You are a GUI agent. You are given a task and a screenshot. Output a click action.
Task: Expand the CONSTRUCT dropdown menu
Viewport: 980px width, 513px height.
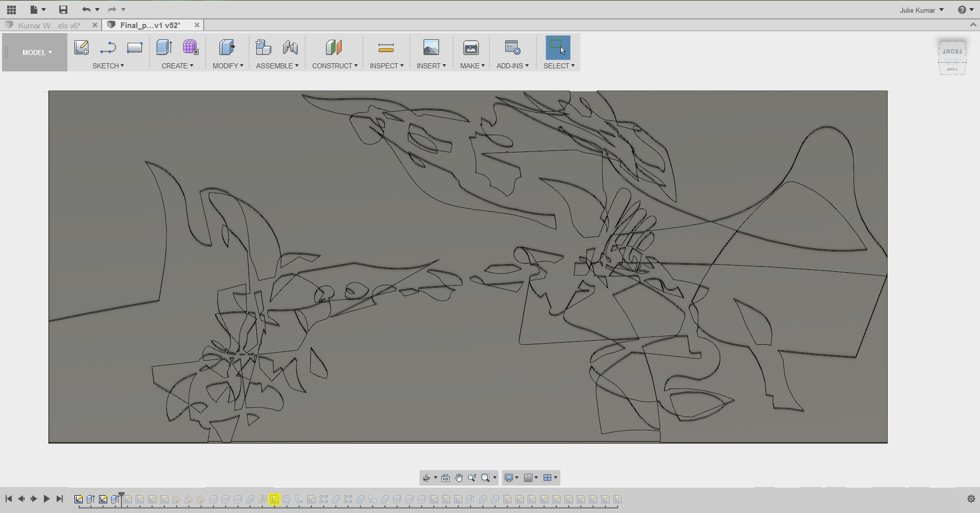(x=335, y=66)
